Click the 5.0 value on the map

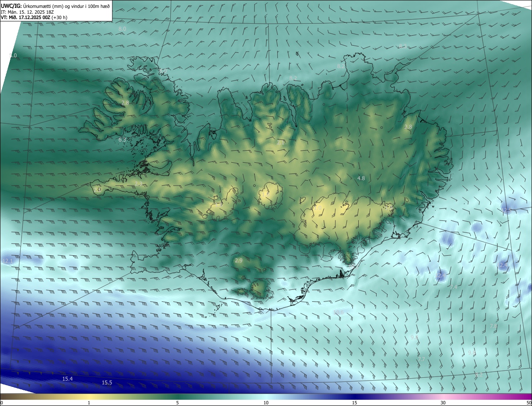pos(13,55)
